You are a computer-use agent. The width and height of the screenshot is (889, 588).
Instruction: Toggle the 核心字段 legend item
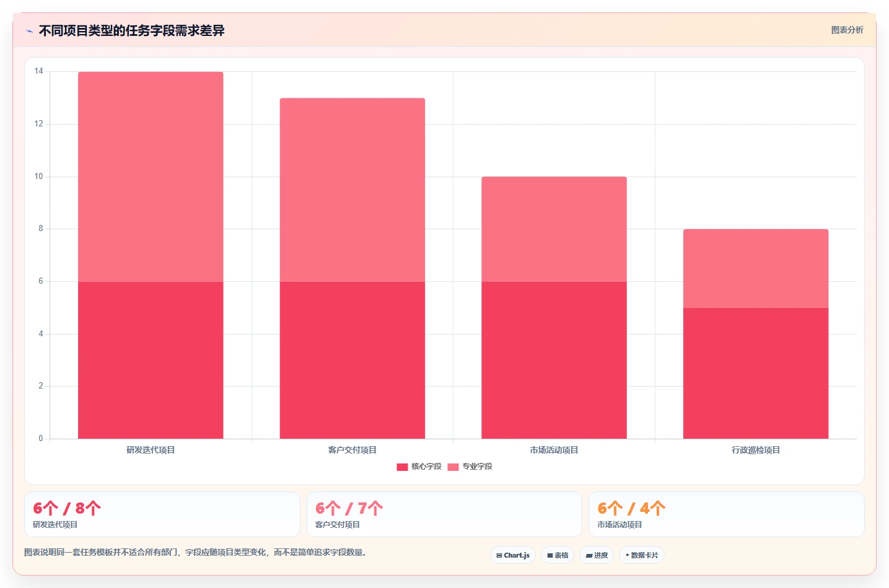(x=419, y=467)
